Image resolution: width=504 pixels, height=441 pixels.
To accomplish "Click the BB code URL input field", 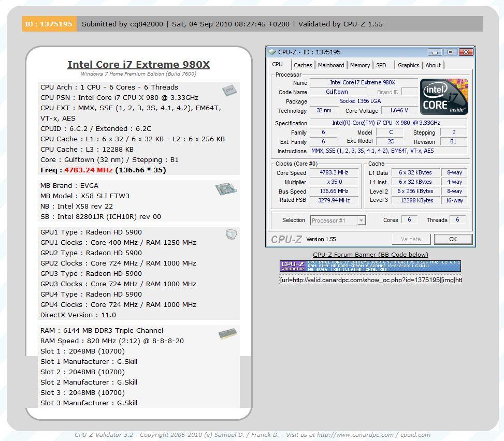I will (370, 280).
